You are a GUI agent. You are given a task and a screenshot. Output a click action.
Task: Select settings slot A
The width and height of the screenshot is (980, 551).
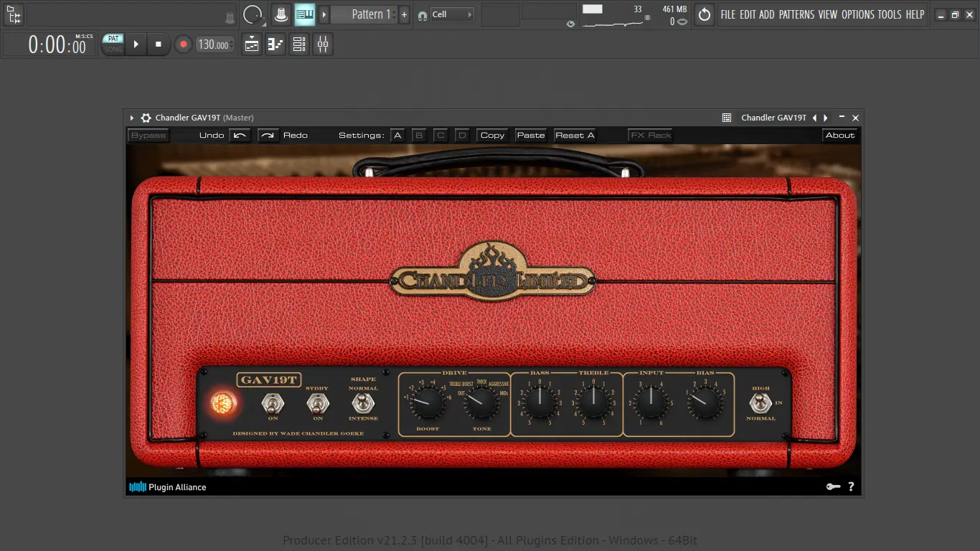coord(397,135)
